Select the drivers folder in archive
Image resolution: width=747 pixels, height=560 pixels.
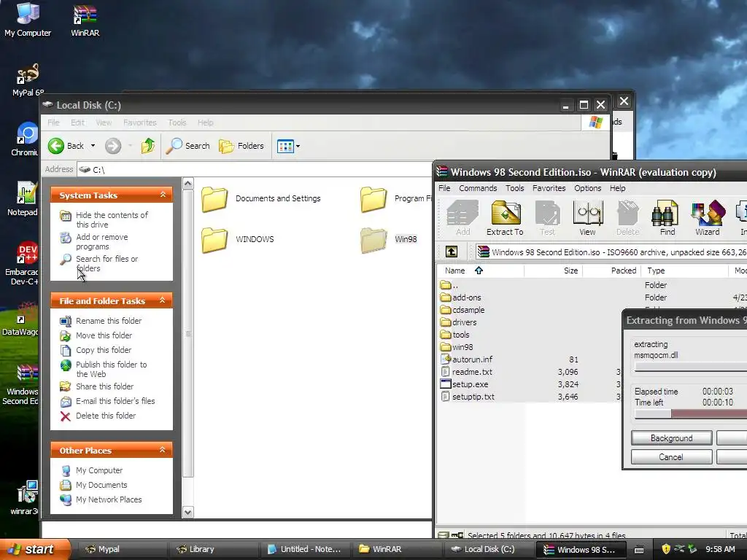459,322
